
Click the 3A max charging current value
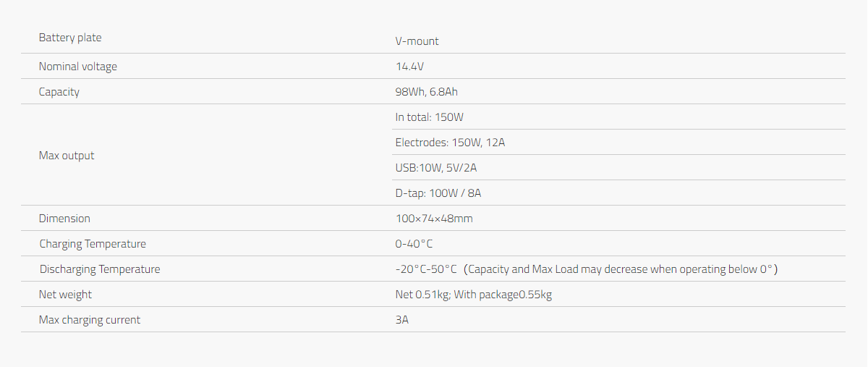point(402,320)
